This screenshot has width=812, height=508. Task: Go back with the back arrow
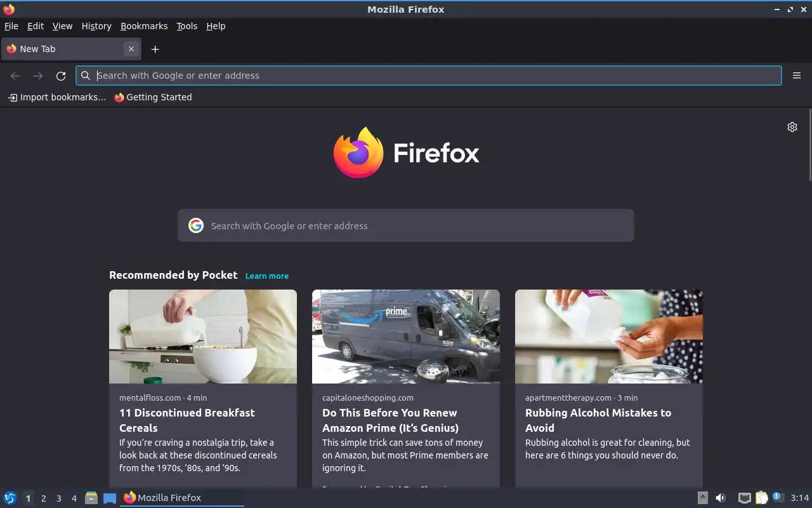click(x=15, y=76)
